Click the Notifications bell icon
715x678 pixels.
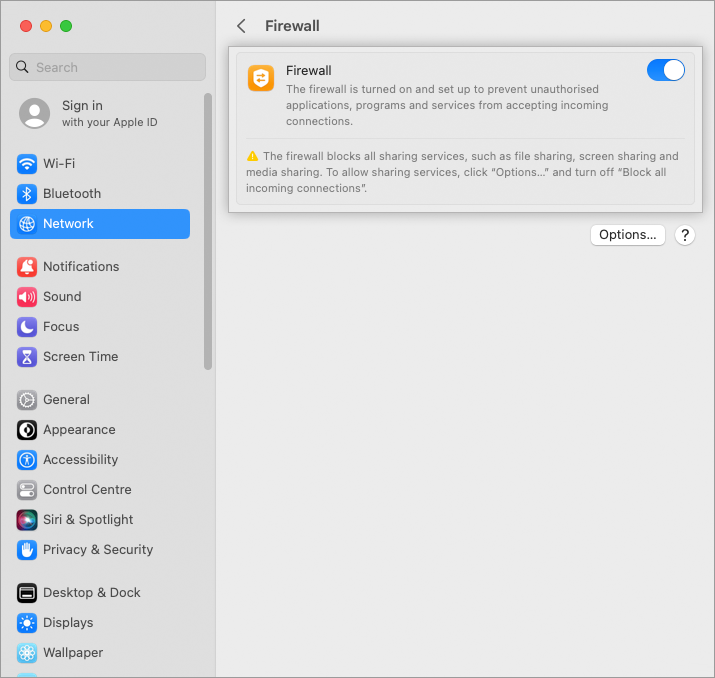[x=27, y=266]
